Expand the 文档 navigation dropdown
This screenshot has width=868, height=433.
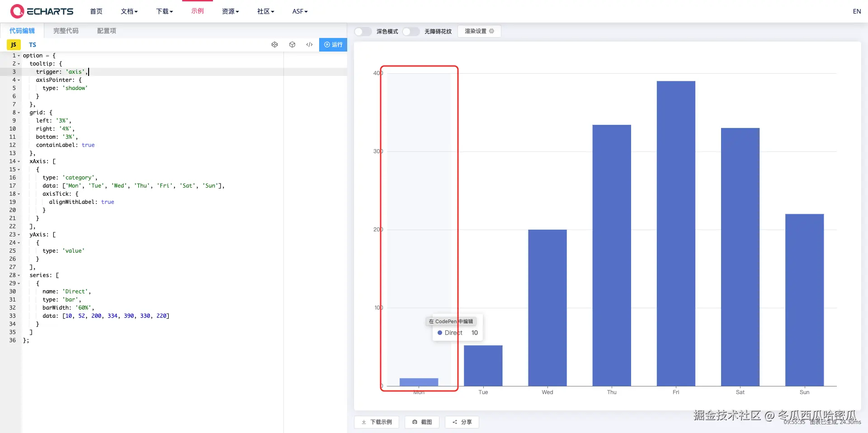coord(129,11)
